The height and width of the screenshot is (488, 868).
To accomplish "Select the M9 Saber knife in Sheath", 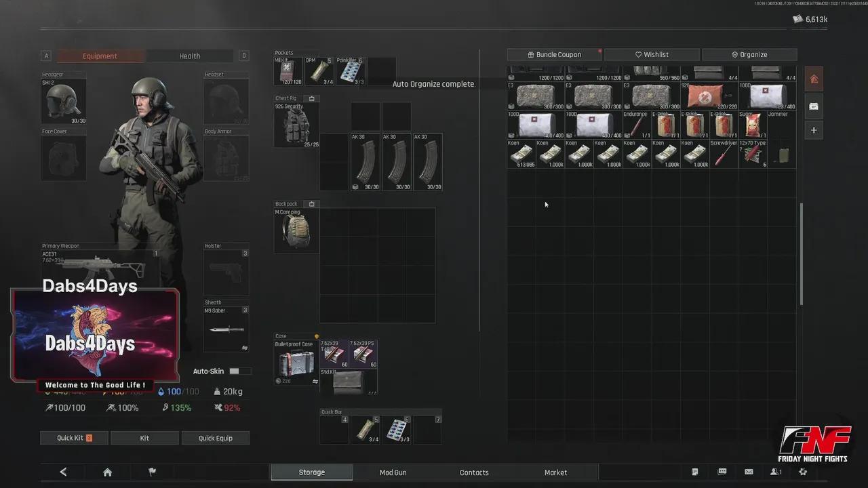I will [226, 329].
